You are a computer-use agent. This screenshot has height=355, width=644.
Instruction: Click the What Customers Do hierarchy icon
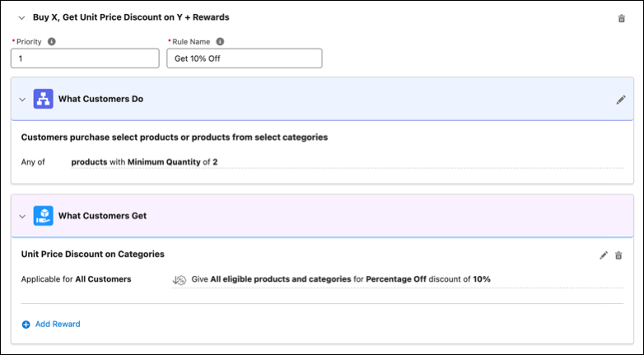click(x=43, y=99)
